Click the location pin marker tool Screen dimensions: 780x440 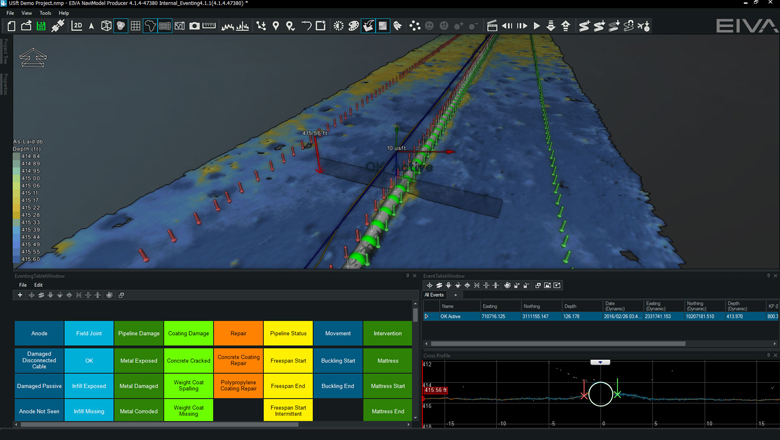(276, 26)
